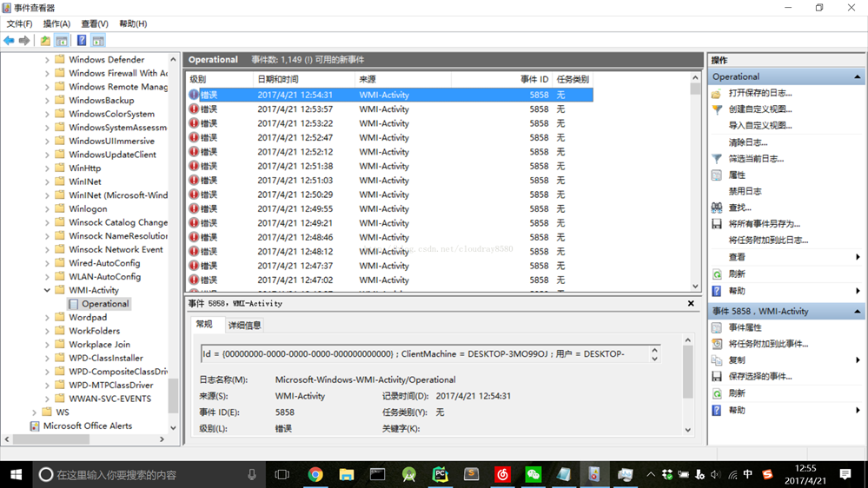Image resolution: width=868 pixels, height=488 pixels.
Task: Click the Up one level folder icon
Action: (x=45, y=41)
